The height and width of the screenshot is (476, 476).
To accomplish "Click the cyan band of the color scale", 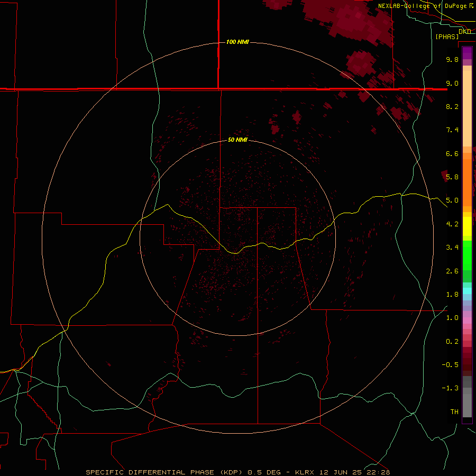I will pyautogui.click(x=467, y=291).
